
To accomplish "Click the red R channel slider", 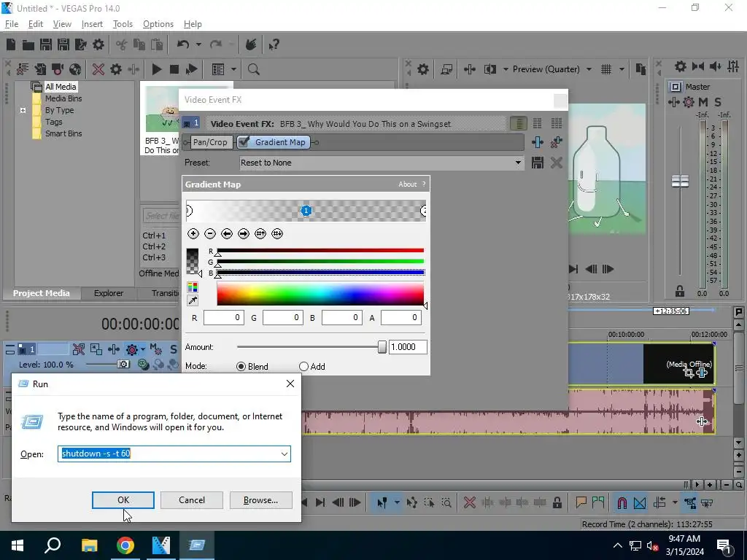I will [320, 251].
